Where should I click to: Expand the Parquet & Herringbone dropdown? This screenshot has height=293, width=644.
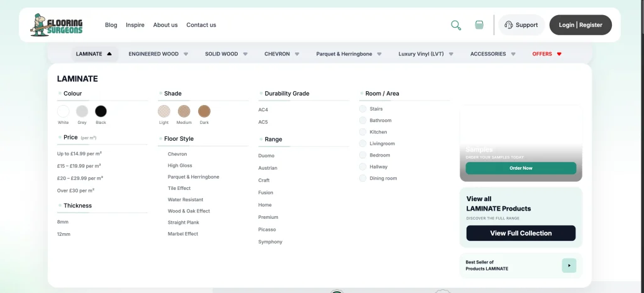(x=379, y=53)
